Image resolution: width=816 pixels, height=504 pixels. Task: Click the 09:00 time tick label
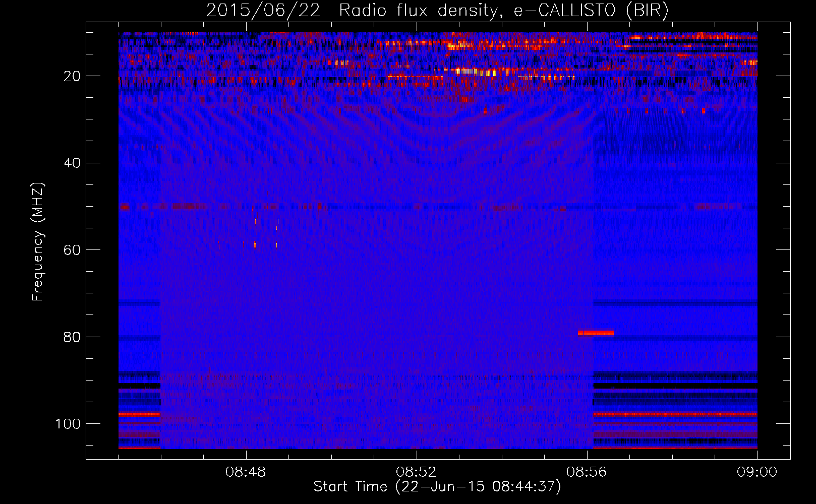[757, 472]
